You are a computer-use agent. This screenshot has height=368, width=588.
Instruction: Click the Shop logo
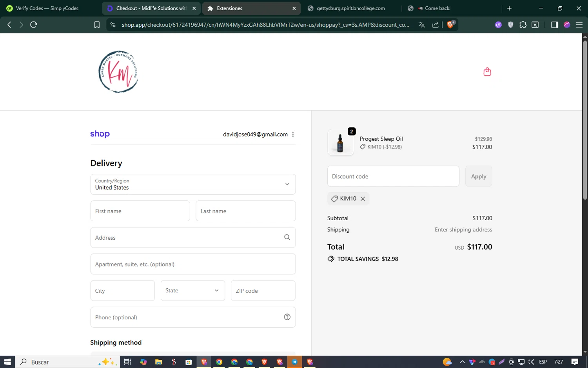pyautogui.click(x=100, y=134)
